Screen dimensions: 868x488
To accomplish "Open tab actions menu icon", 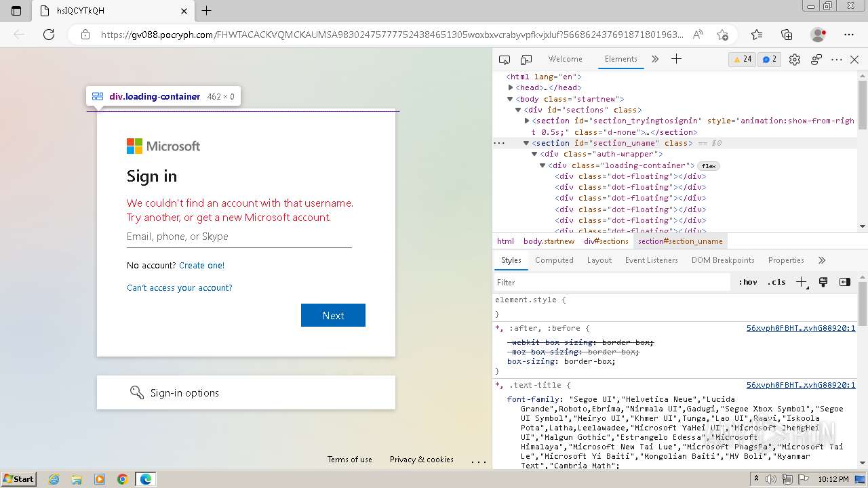I will click(x=16, y=11).
